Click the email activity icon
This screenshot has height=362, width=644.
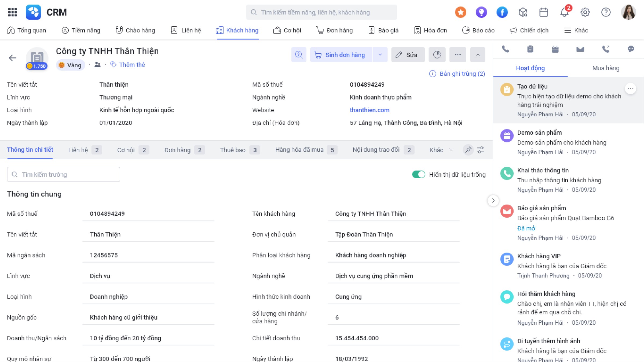[x=580, y=49]
